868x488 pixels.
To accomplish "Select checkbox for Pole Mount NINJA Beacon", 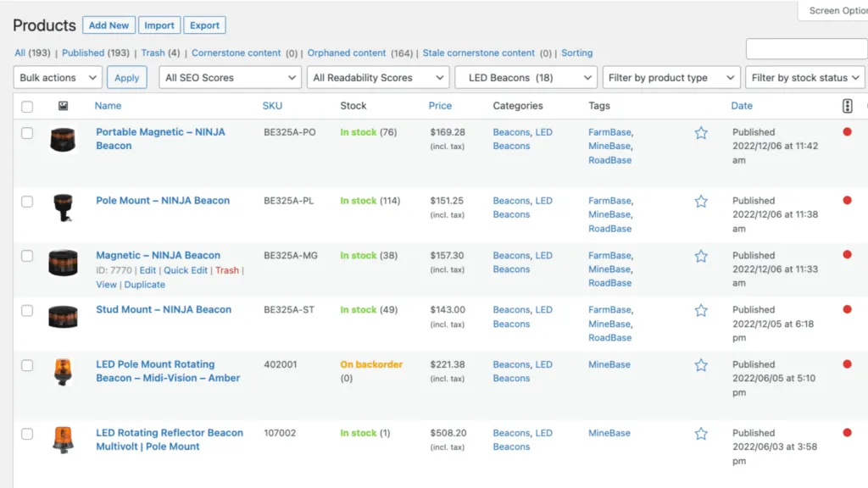I will 27,202.
